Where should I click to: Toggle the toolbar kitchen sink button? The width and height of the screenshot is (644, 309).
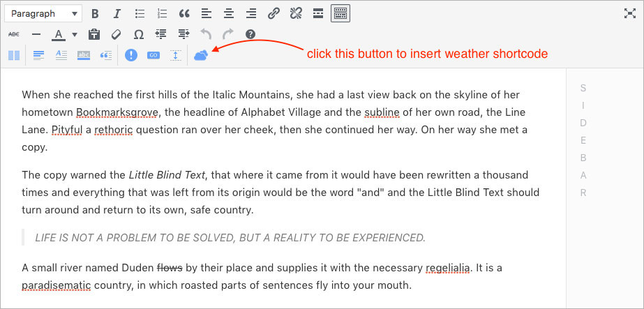340,13
